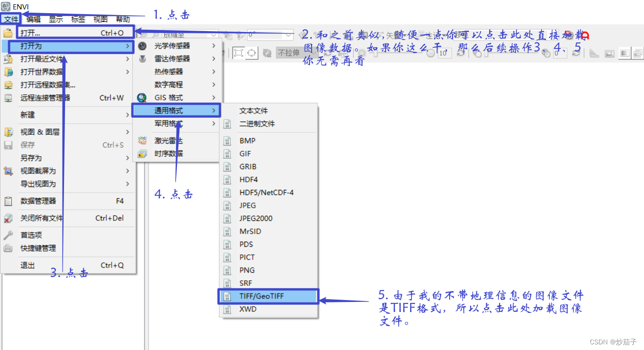644x350 pixels.
Task: Open the 视图 menu
Action: [100, 19]
